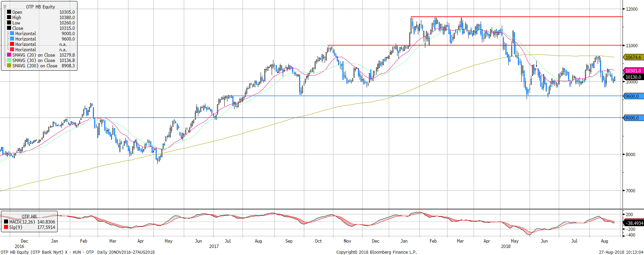Select the Close value 10315.0
The image size is (644, 255).
point(67,28)
